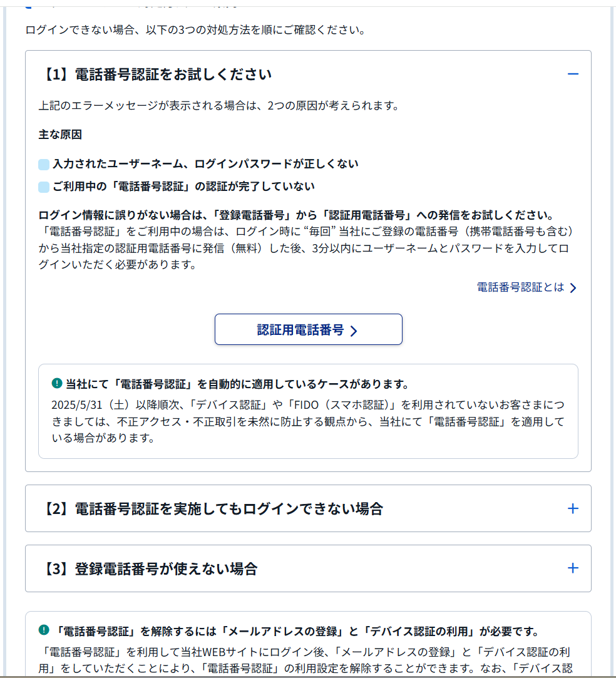This screenshot has height=678, width=616.
Task: Click the green exclamation icon beside 当社にて「電話番号認証」
Action: pos(56,383)
